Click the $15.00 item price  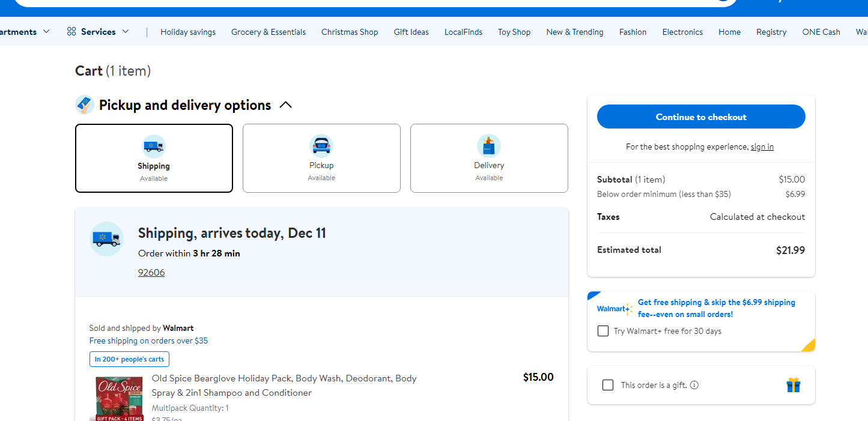tap(538, 377)
